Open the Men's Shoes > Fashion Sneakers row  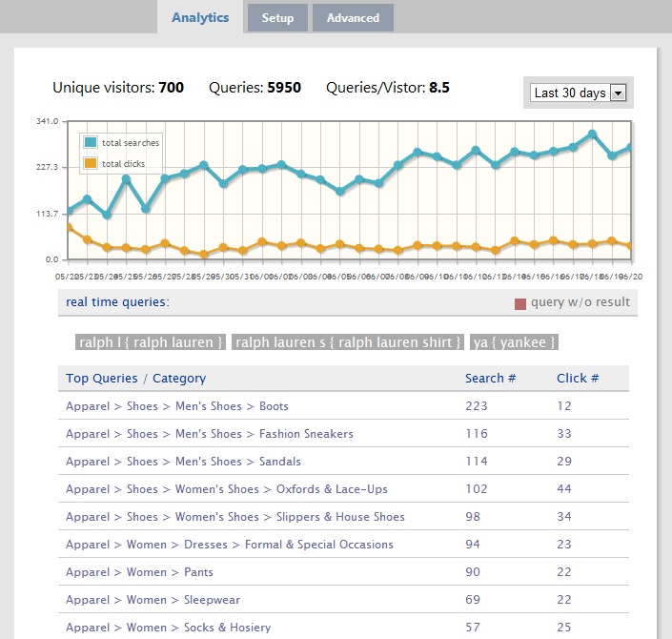(x=343, y=434)
